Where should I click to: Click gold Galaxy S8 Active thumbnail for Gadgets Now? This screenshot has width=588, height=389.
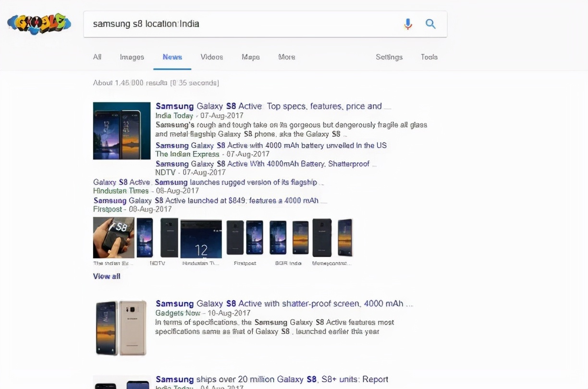(x=122, y=328)
